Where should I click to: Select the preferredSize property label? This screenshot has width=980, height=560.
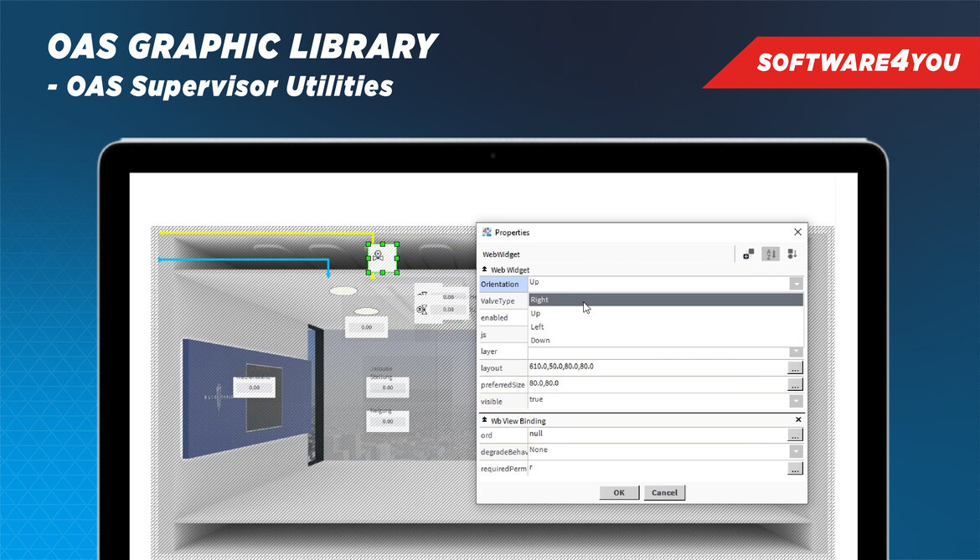(x=503, y=385)
